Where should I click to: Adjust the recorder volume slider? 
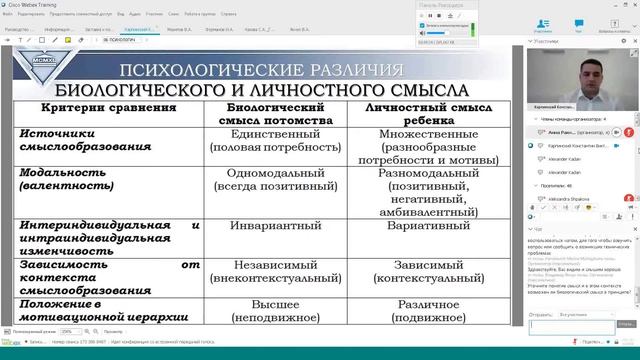(438, 33)
